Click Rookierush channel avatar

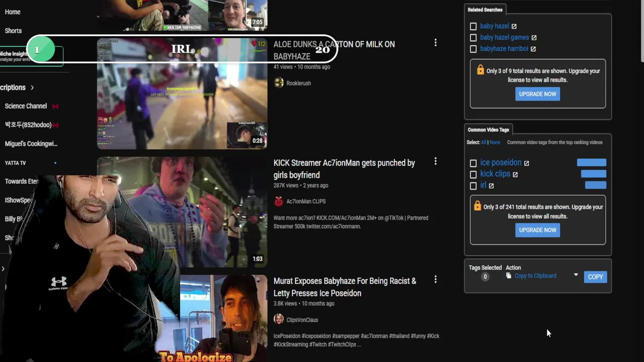coord(279,83)
